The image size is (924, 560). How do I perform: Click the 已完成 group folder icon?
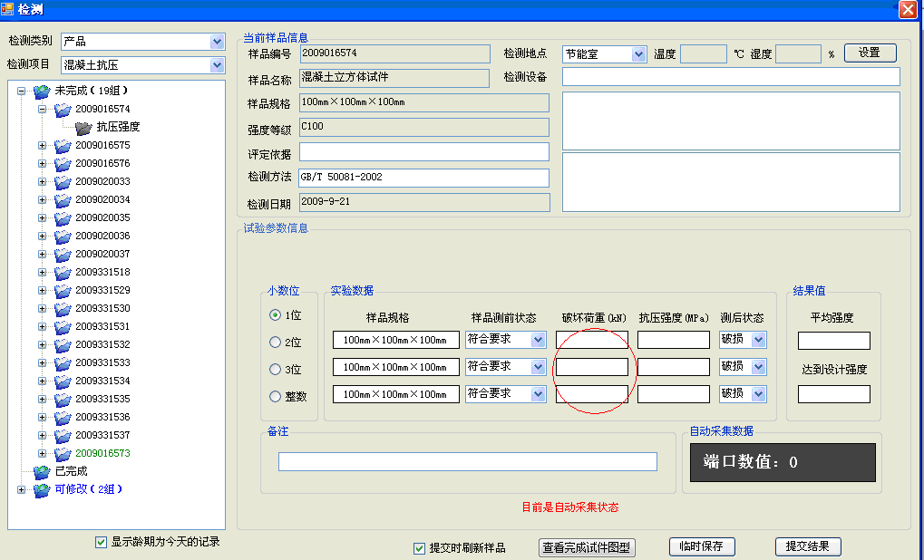pos(42,472)
